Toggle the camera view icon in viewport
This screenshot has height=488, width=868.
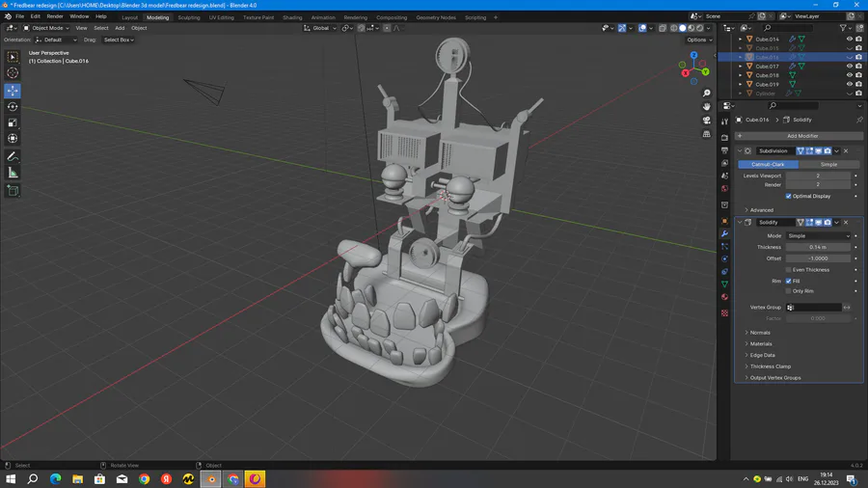point(706,121)
